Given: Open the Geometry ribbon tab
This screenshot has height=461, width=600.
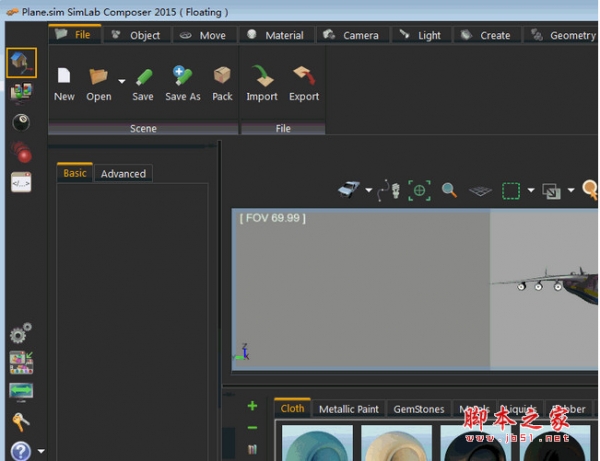Looking at the screenshot, I should pos(562,36).
